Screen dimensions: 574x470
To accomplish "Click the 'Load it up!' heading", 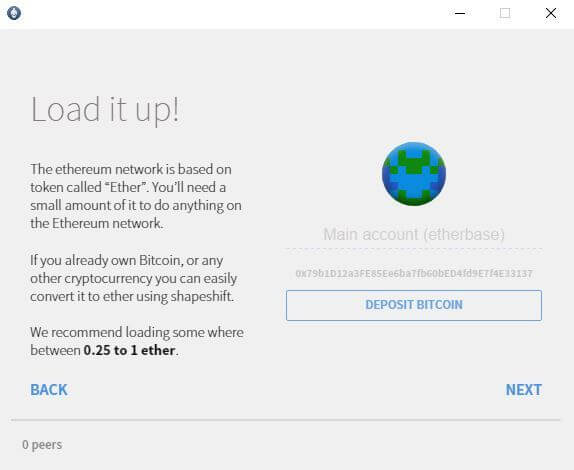I will [105, 110].
